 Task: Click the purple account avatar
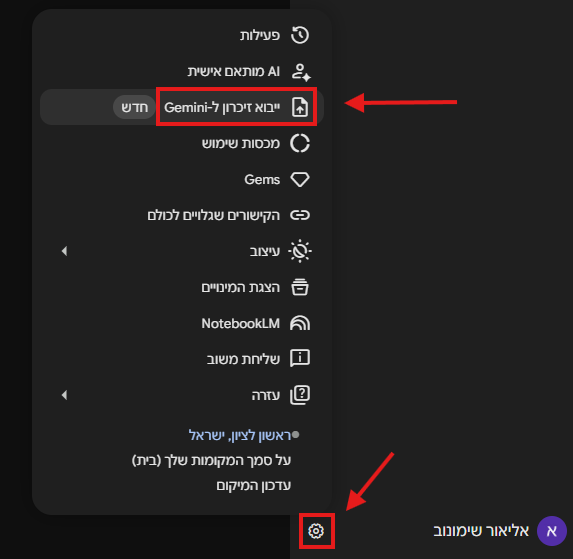(x=551, y=531)
